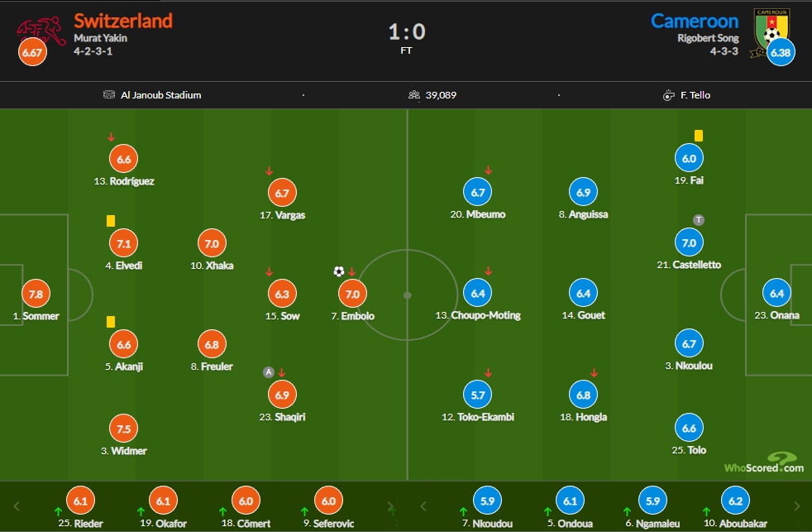Show previous Switzerland substitutes with left chevron
Image resolution: width=812 pixels, height=532 pixels.
(x=16, y=506)
